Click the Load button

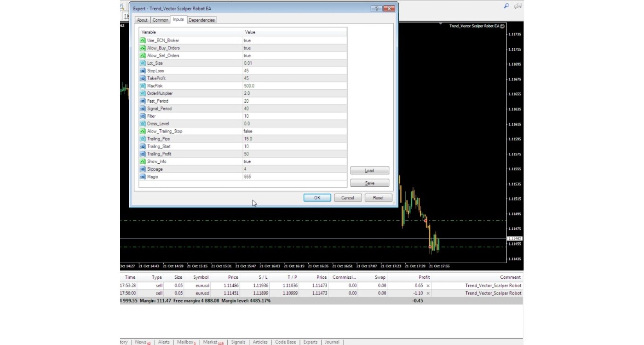[369, 171]
